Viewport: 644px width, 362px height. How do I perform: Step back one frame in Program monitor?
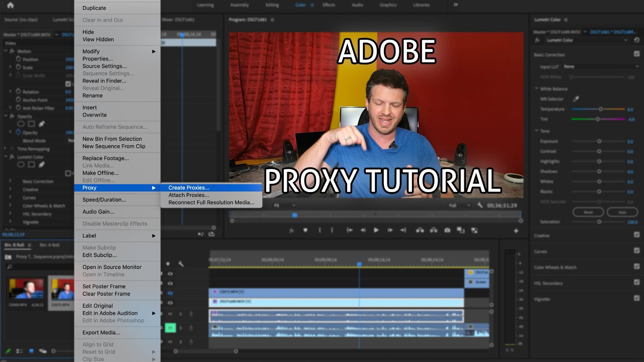pyautogui.click(x=363, y=230)
